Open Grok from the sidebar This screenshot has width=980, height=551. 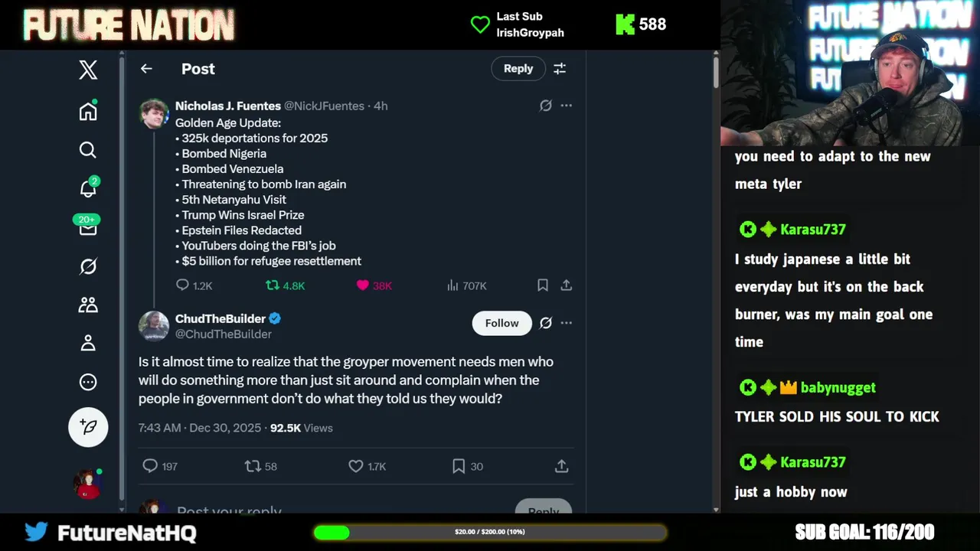tap(88, 266)
